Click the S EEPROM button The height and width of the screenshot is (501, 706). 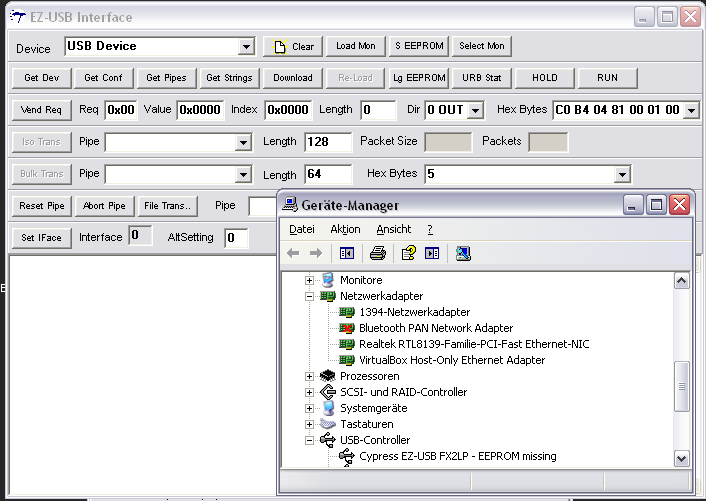tap(419, 46)
